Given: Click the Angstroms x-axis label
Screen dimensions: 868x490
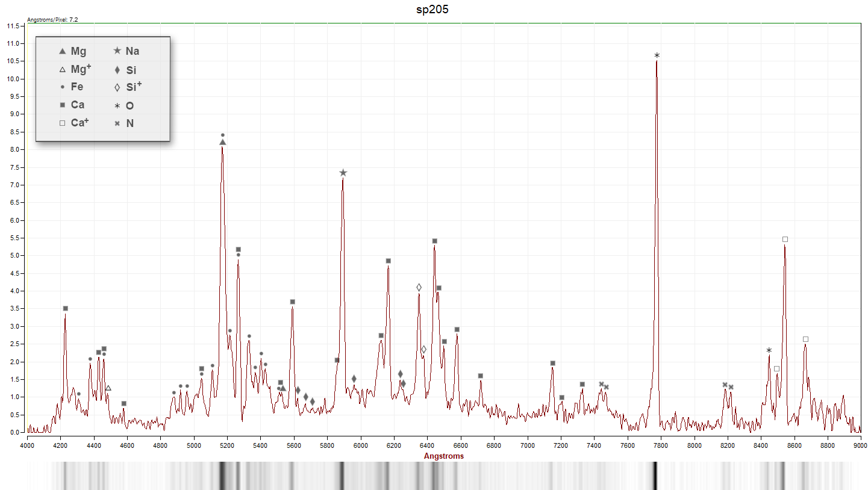Looking at the screenshot, I should pyautogui.click(x=444, y=456).
